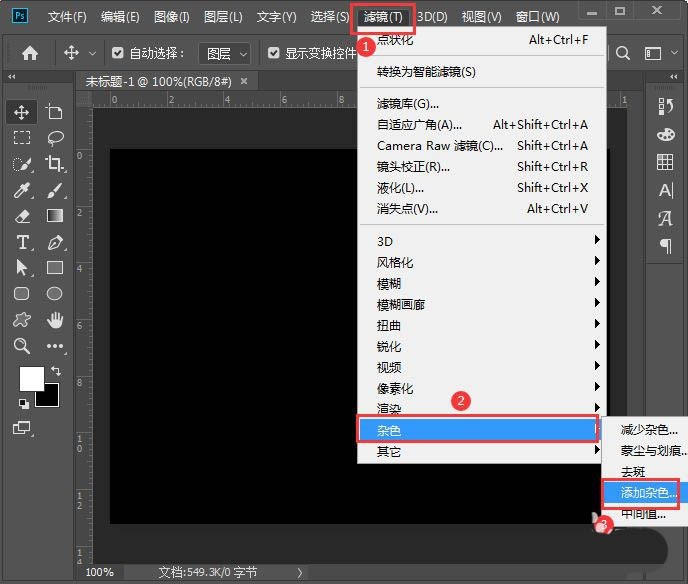Select the Custom Shape tool
This screenshot has width=688, height=584.
click(22, 320)
